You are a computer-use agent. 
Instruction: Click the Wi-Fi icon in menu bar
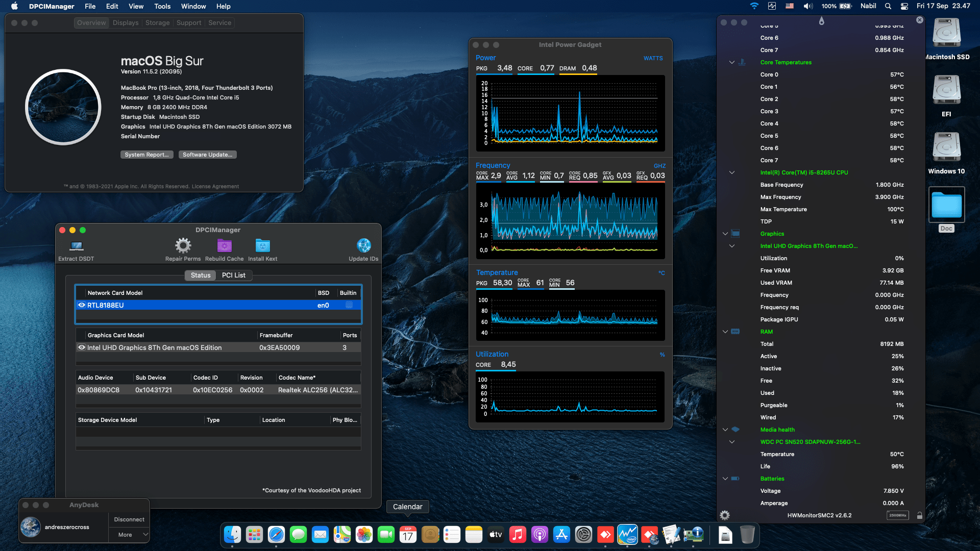(x=754, y=6)
